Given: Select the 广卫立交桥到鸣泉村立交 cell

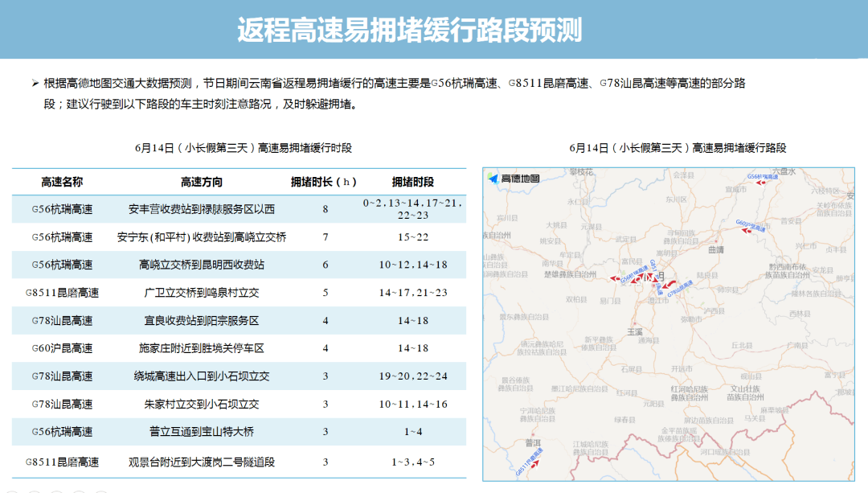Looking at the screenshot, I should tap(201, 293).
